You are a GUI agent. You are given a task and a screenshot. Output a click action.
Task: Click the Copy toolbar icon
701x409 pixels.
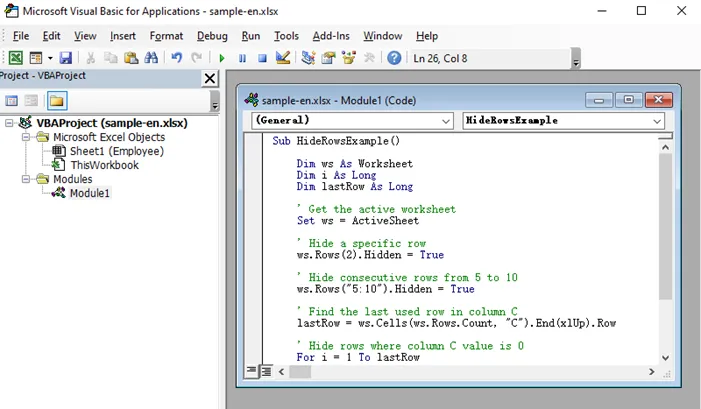pos(110,58)
